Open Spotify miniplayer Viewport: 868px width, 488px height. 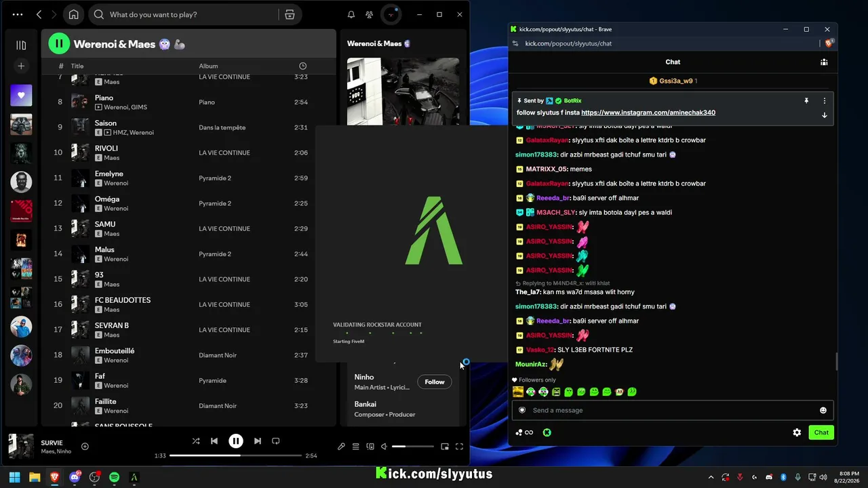pos(445,447)
